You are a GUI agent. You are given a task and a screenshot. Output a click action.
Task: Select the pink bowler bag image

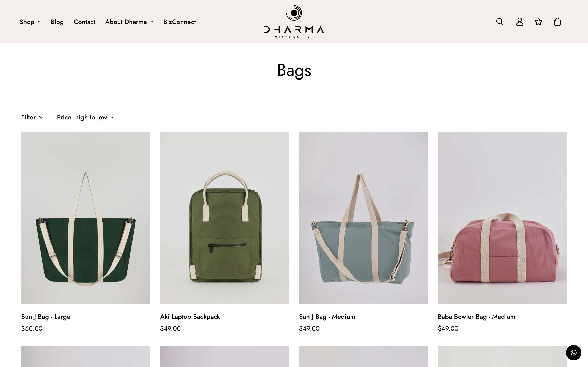click(x=502, y=218)
